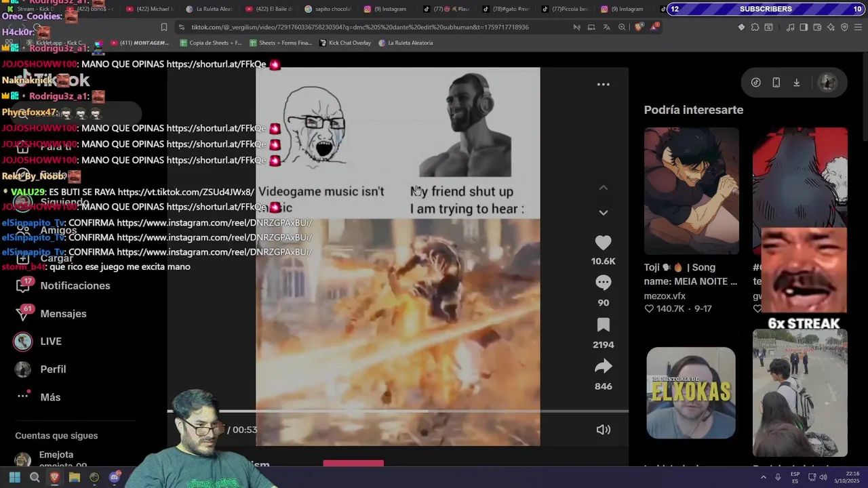Open the "(411) MONTAGEM" bookmark

[x=139, y=43]
